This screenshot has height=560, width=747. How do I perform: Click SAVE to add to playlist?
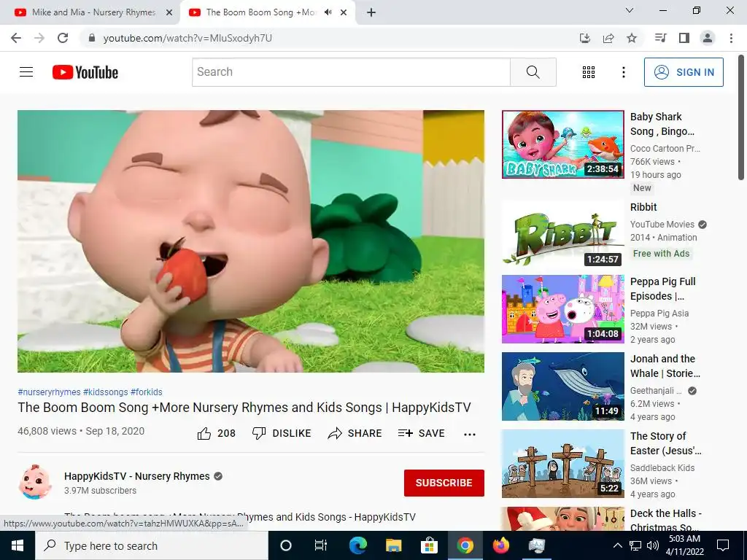[x=422, y=433]
